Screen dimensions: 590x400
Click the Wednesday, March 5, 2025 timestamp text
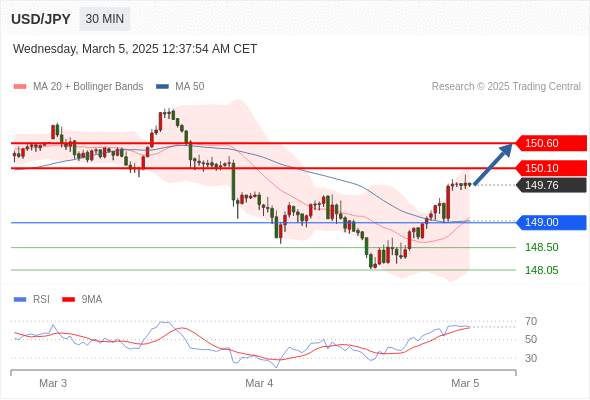(x=135, y=49)
